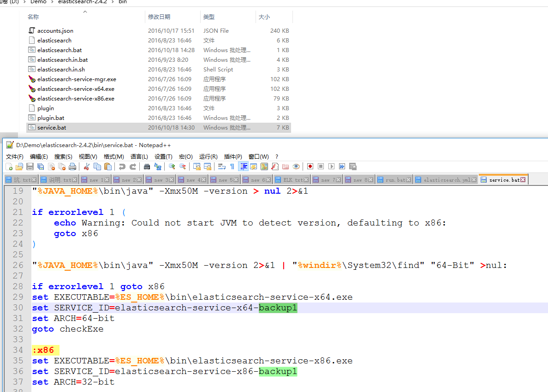The image size is (548, 392).
Task: Click Run macro multiple times icon
Action: [x=342, y=166]
